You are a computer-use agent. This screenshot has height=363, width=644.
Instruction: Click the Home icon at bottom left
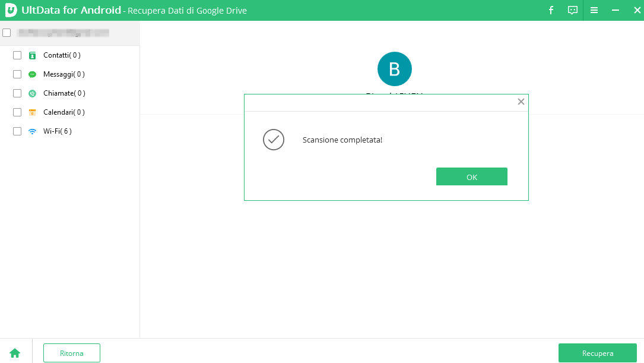coord(15,353)
